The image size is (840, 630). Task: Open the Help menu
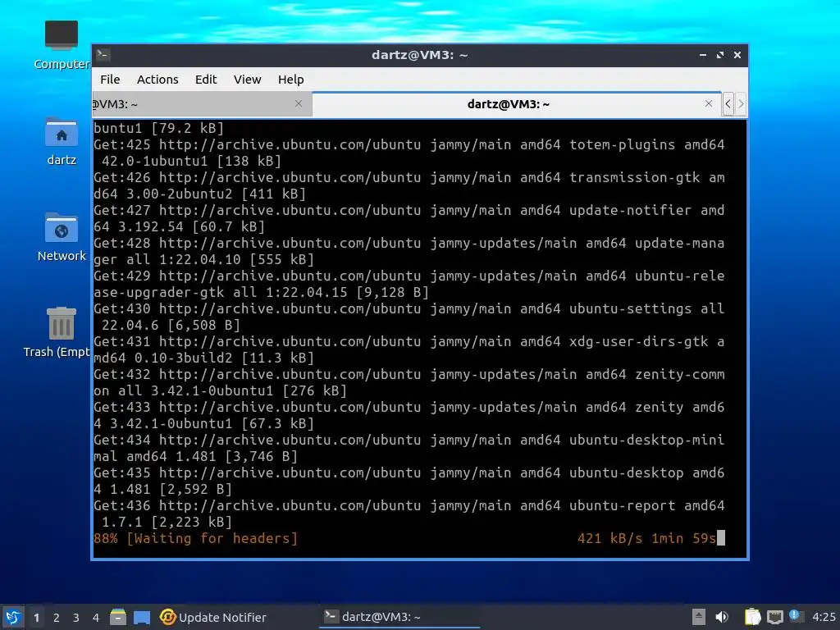point(291,80)
